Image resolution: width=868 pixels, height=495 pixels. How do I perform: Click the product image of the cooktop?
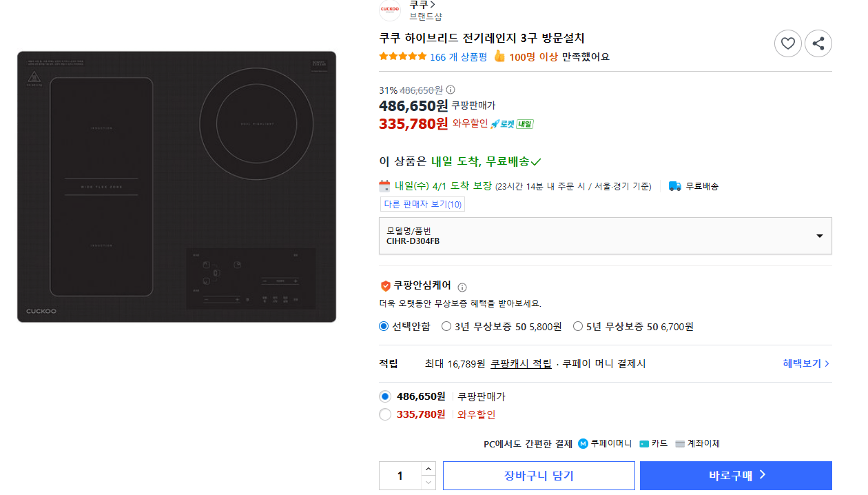[176, 186]
